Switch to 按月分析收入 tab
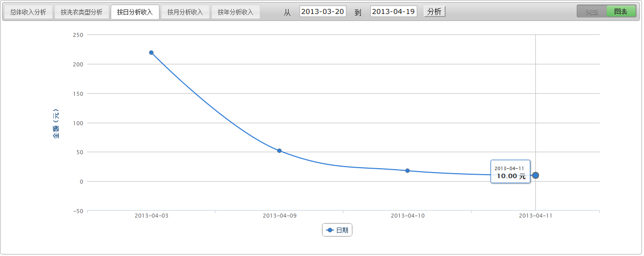This screenshot has height=256, width=644. [185, 12]
